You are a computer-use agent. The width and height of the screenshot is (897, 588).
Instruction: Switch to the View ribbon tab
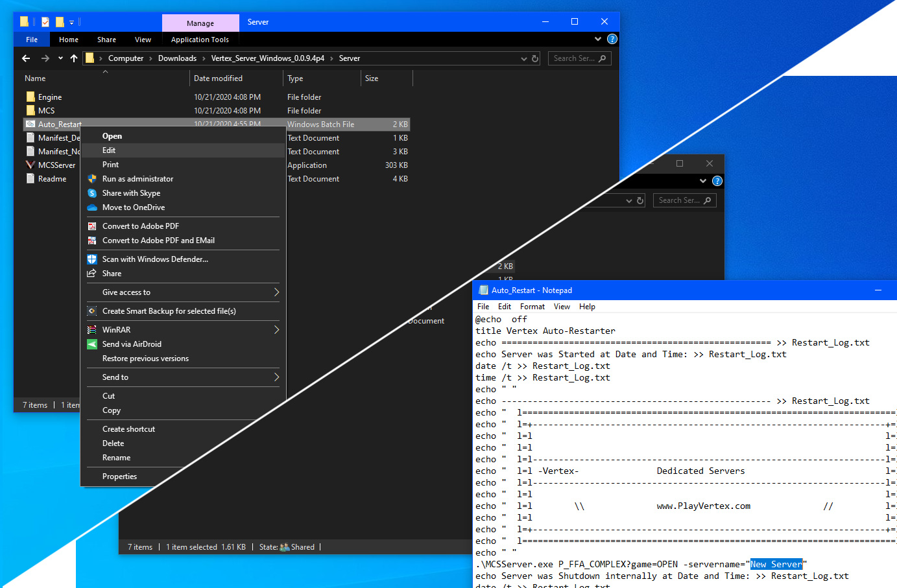[x=143, y=40]
